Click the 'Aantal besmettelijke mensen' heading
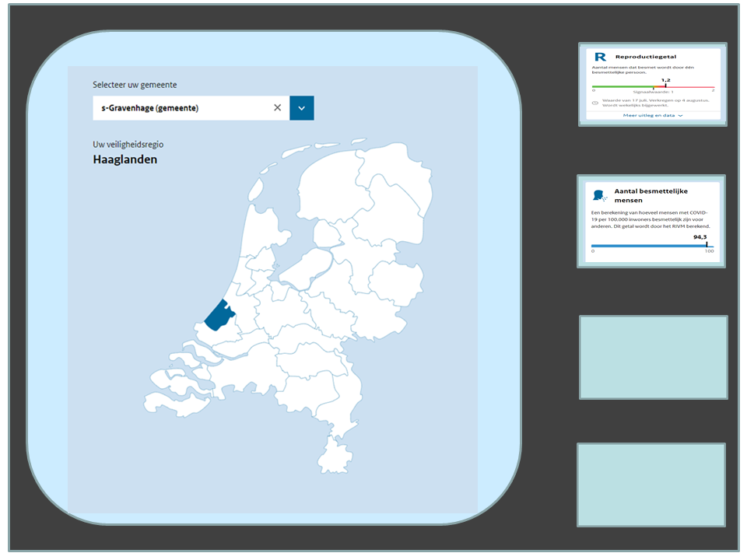747x560 pixels. click(651, 195)
